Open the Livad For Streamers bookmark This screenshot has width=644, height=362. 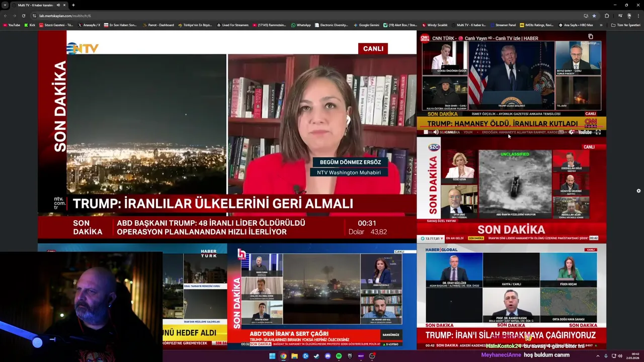pos(232,25)
